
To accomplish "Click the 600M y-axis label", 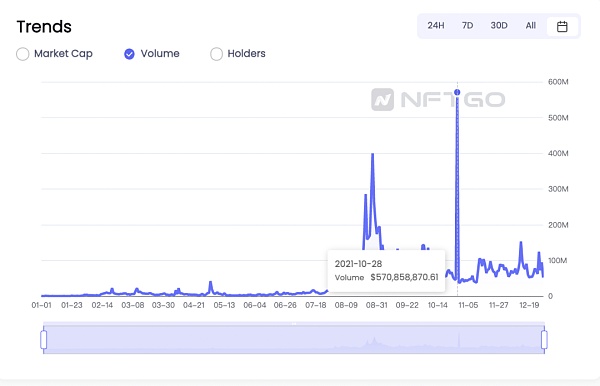I will point(558,82).
